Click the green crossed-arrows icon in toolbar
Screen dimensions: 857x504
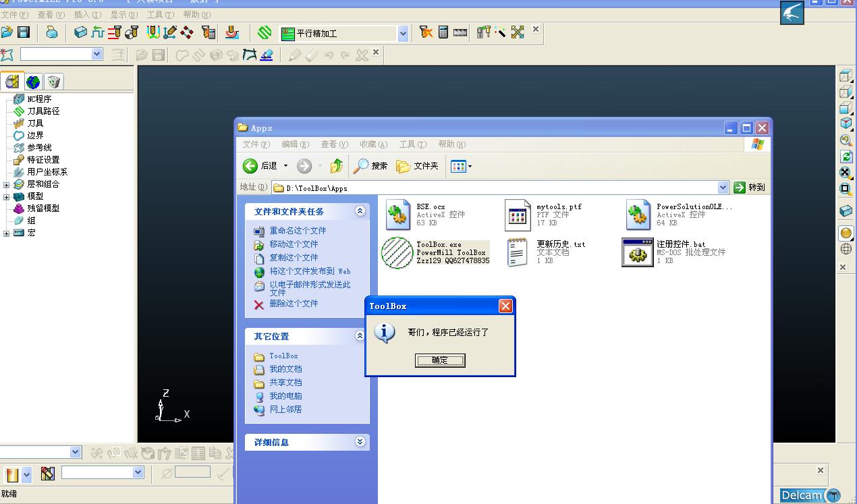point(518,32)
